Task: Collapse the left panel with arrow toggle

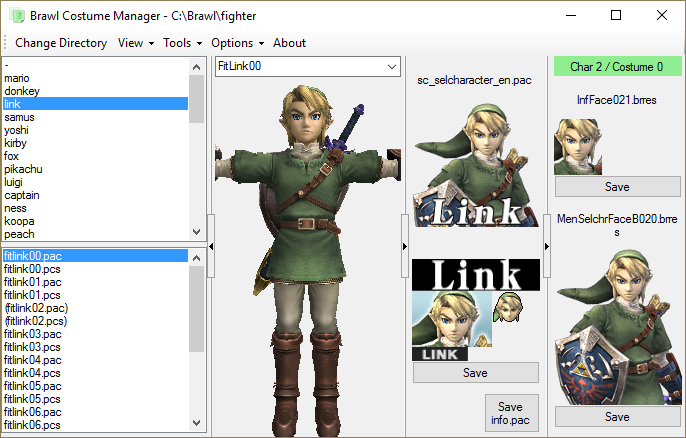Action: (211, 246)
